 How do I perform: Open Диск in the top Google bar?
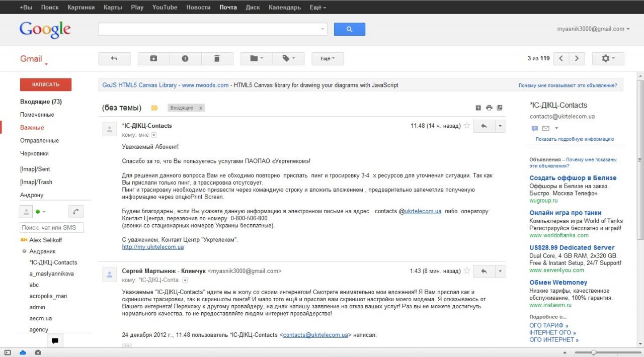point(253,8)
